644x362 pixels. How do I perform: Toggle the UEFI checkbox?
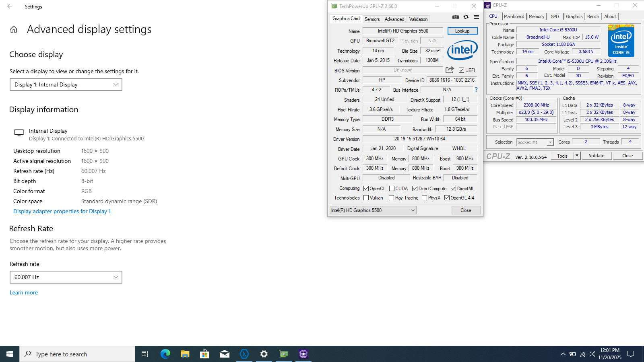[461, 70]
